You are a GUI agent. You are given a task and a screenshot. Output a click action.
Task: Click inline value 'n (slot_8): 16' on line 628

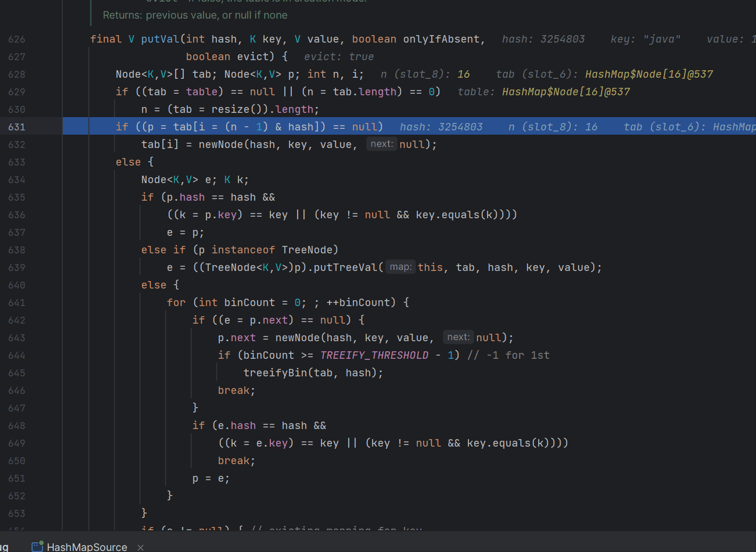(x=425, y=74)
